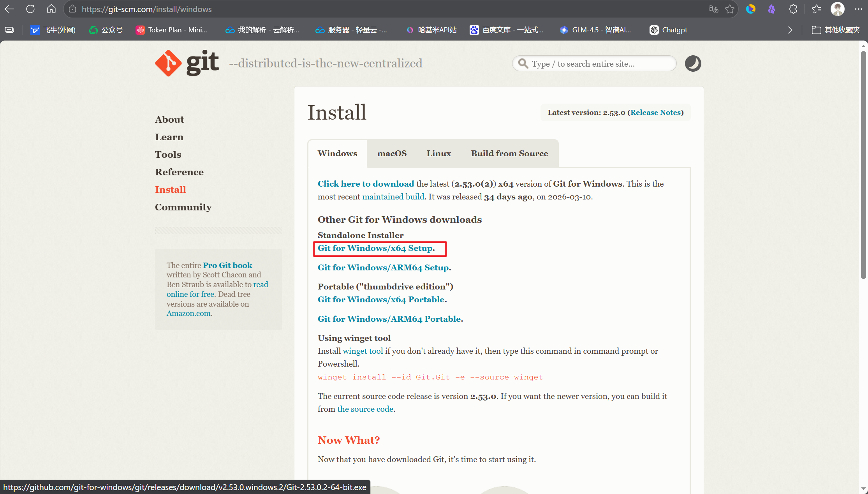This screenshot has width=868, height=494.
Task: Click the winget install command text
Action: 430,377
